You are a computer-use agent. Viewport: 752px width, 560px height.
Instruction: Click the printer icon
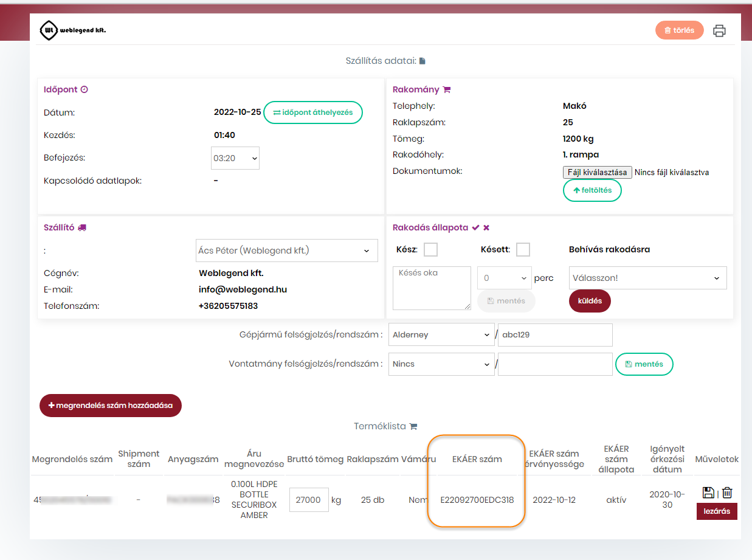click(719, 30)
